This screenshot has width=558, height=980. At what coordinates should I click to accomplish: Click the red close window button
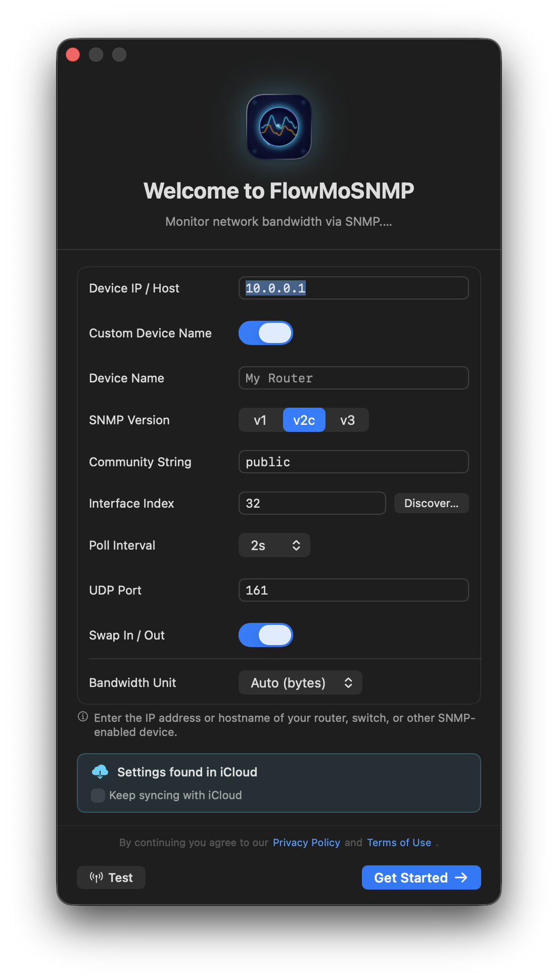coord(73,55)
